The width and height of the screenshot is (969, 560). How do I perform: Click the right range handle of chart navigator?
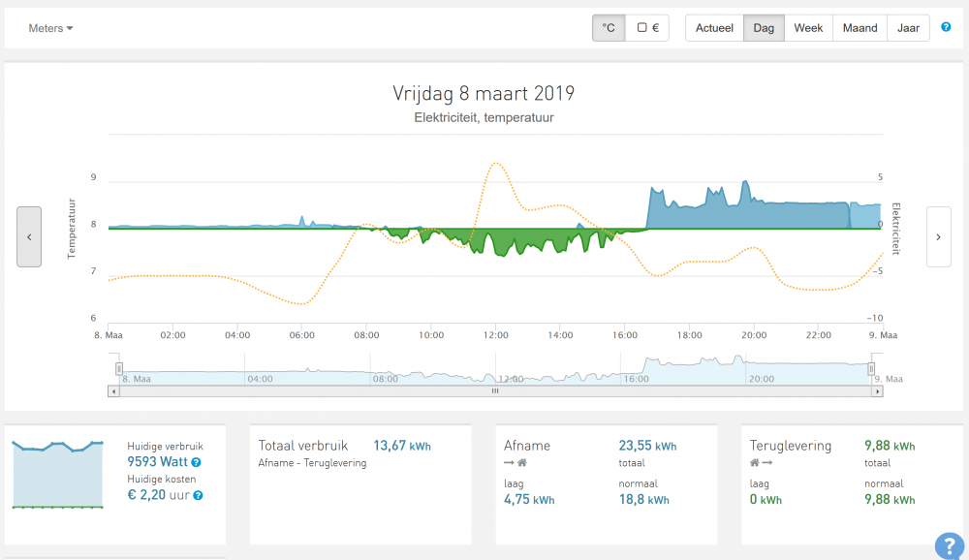[871, 368]
